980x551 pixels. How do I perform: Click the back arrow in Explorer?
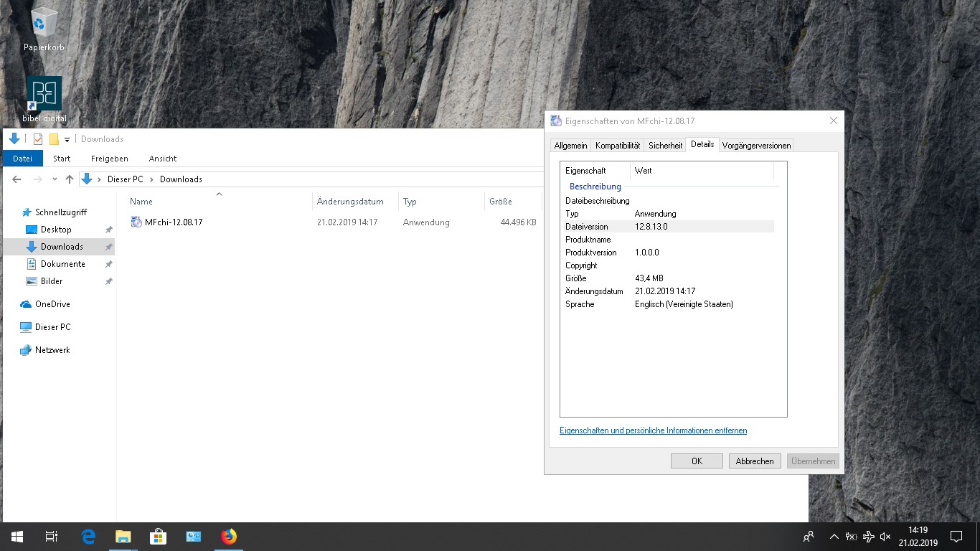coord(17,179)
